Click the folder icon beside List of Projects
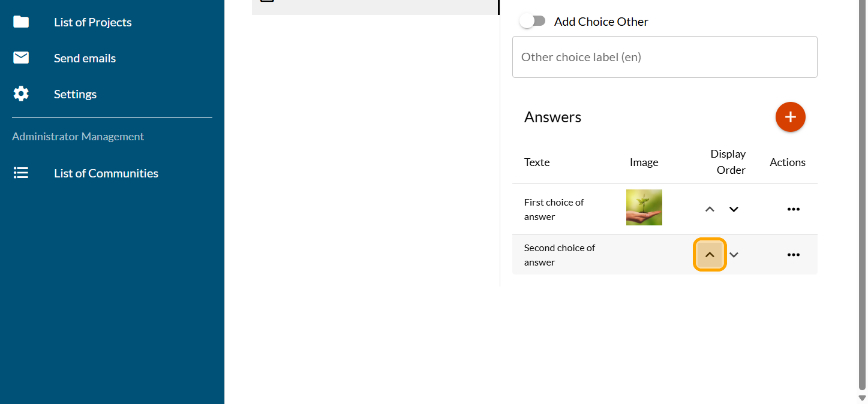This screenshot has height=404, width=868. (x=21, y=22)
